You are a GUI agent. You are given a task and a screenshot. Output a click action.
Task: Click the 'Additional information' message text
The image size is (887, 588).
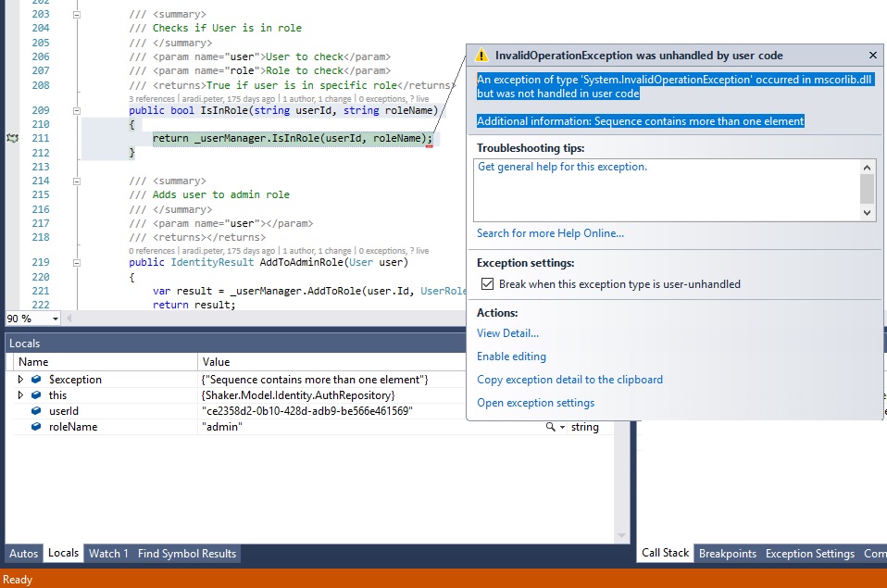tap(640, 121)
